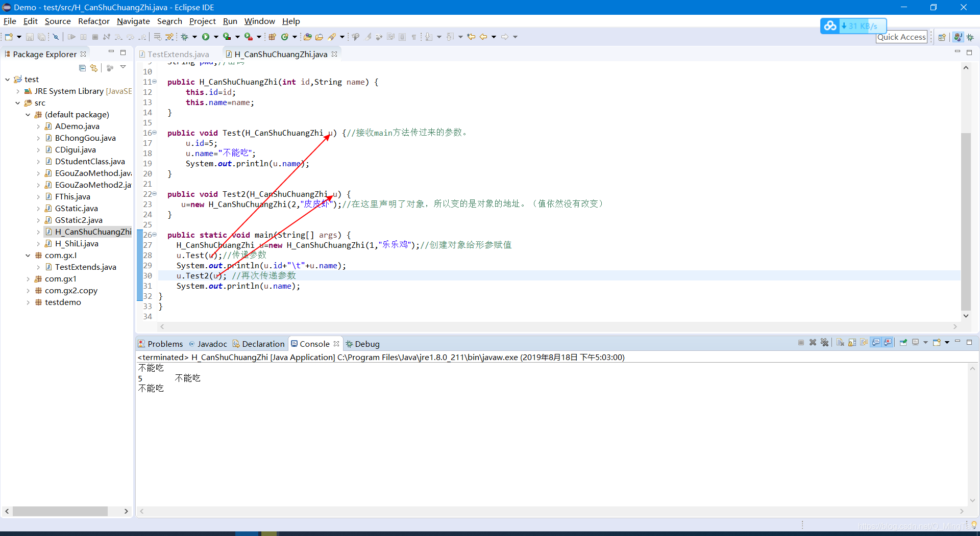Toggle Word Wrap in Console toolbar

pos(864,343)
